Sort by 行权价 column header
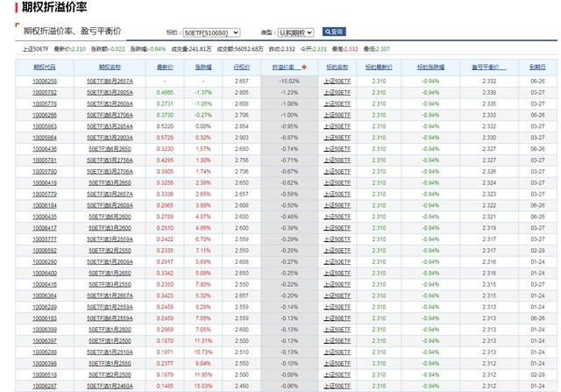 [x=241, y=67]
